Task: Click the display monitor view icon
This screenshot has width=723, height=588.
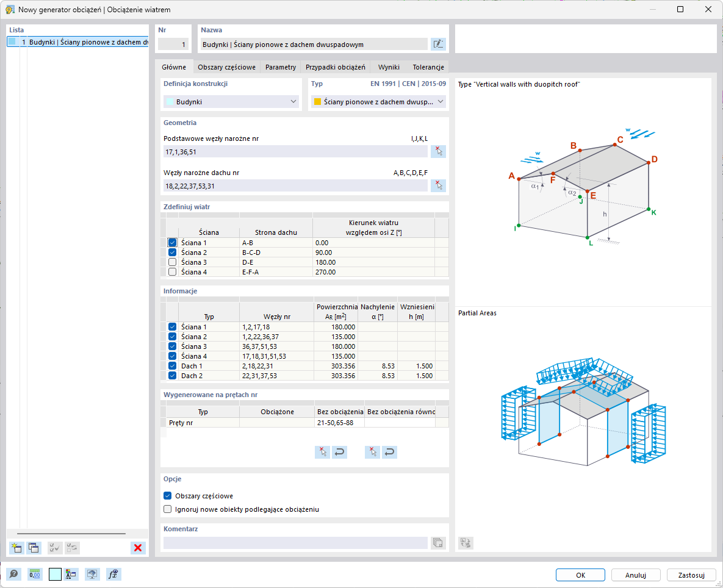Action: tap(92, 574)
